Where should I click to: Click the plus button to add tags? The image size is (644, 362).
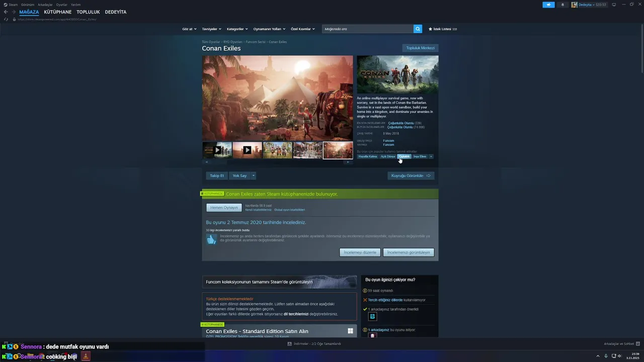pos(431,156)
